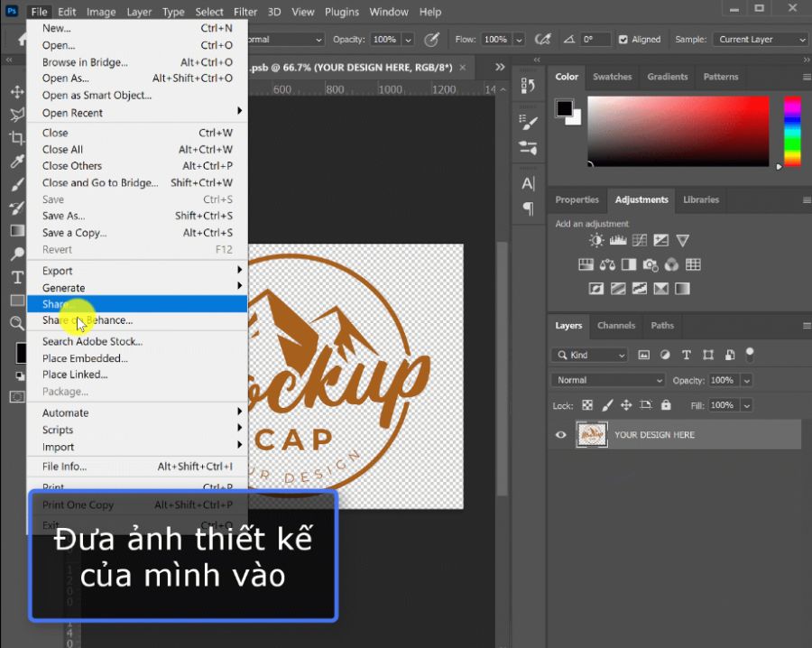Pick a color in the color field
812x648 pixels.
(x=678, y=131)
